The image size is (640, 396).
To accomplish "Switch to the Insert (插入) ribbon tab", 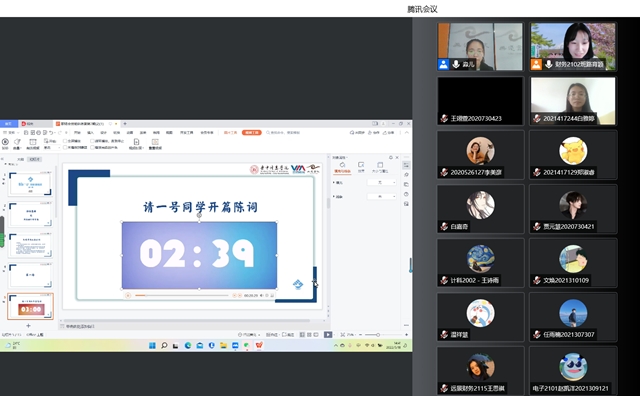I will 90,133.
